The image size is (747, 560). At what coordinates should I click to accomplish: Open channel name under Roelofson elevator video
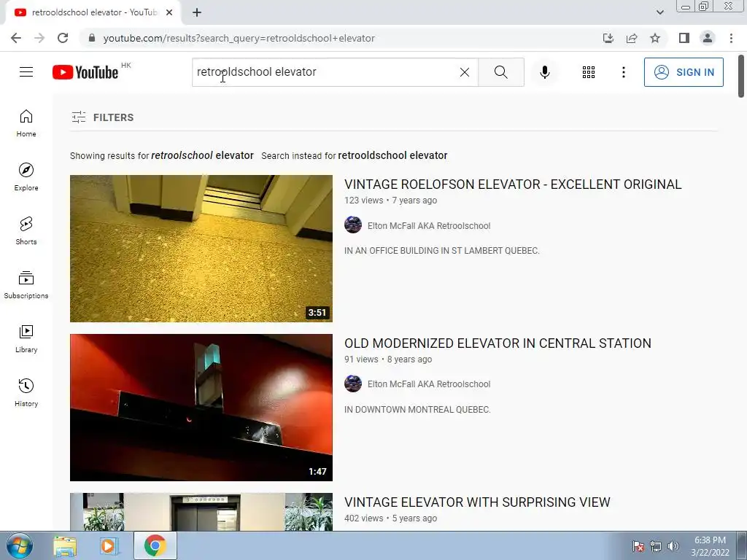(x=429, y=226)
